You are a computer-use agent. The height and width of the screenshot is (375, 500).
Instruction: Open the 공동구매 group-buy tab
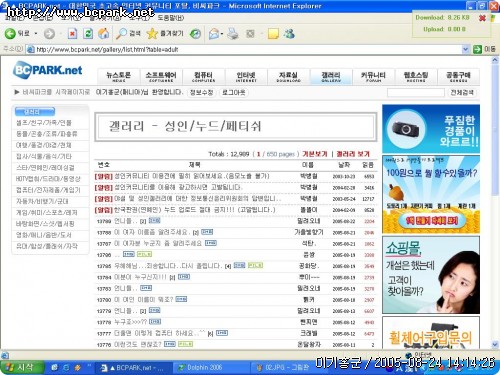tap(458, 77)
